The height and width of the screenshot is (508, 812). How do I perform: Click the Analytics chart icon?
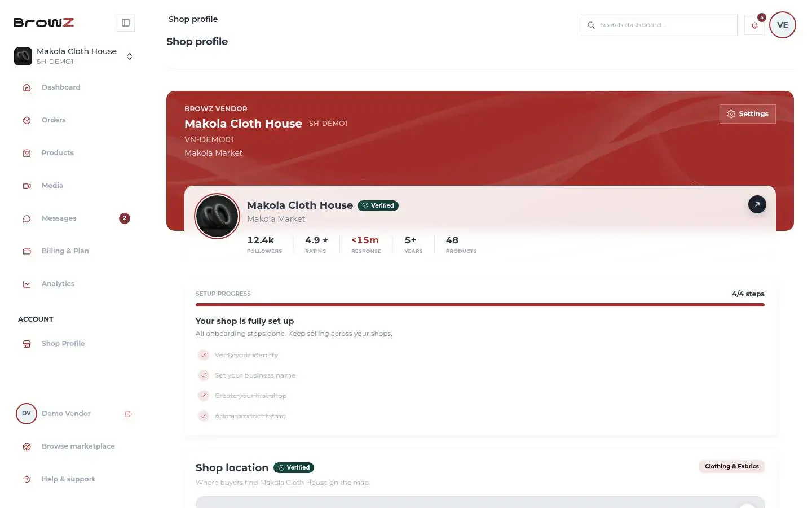[x=27, y=284]
